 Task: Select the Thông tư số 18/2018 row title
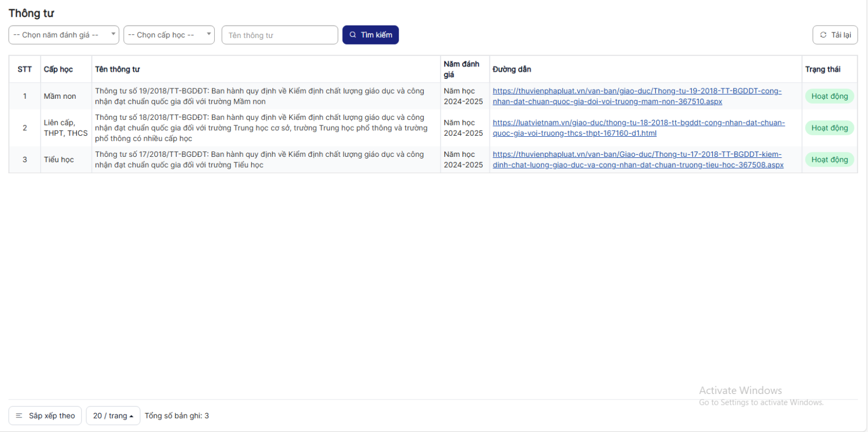pyautogui.click(x=261, y=128)
